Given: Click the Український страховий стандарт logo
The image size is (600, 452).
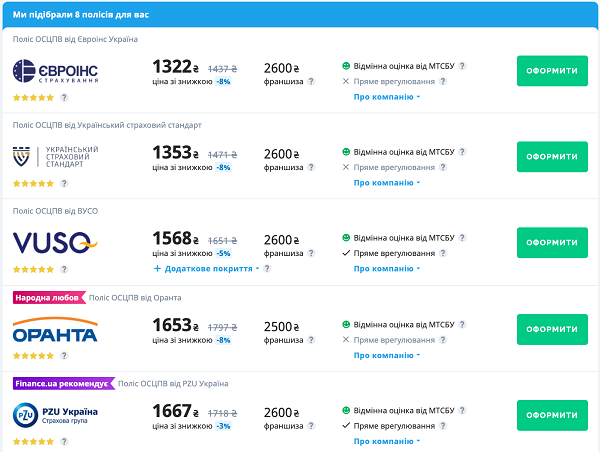Looking at the screenshot, I should [x=55, y=158].
